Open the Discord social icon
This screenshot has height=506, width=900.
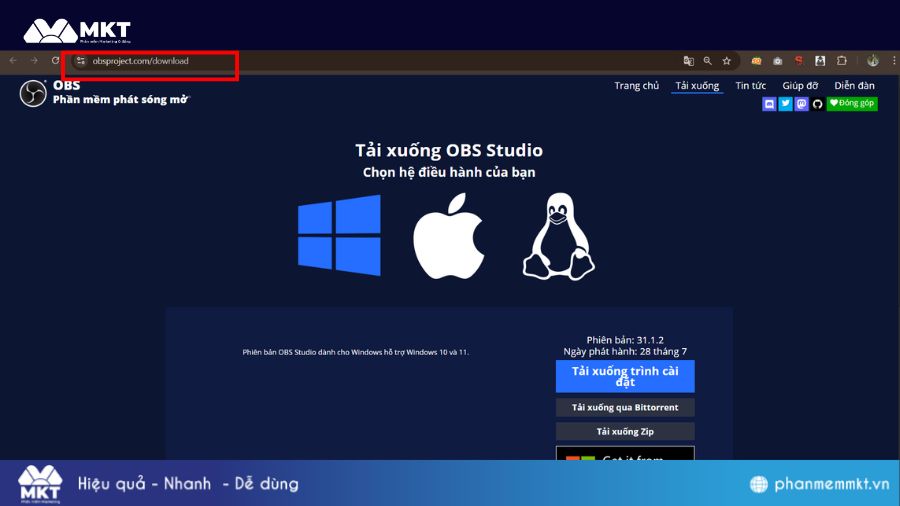[769, 104]
